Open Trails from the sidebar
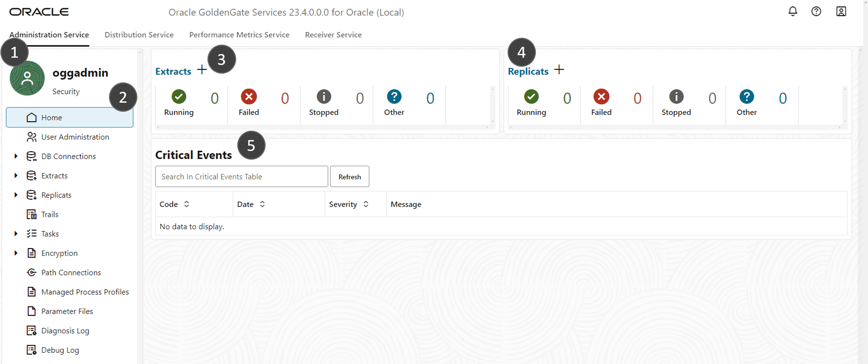Image resolution: width=868 pixels, height=364 pixels. [x=49, y=214]
